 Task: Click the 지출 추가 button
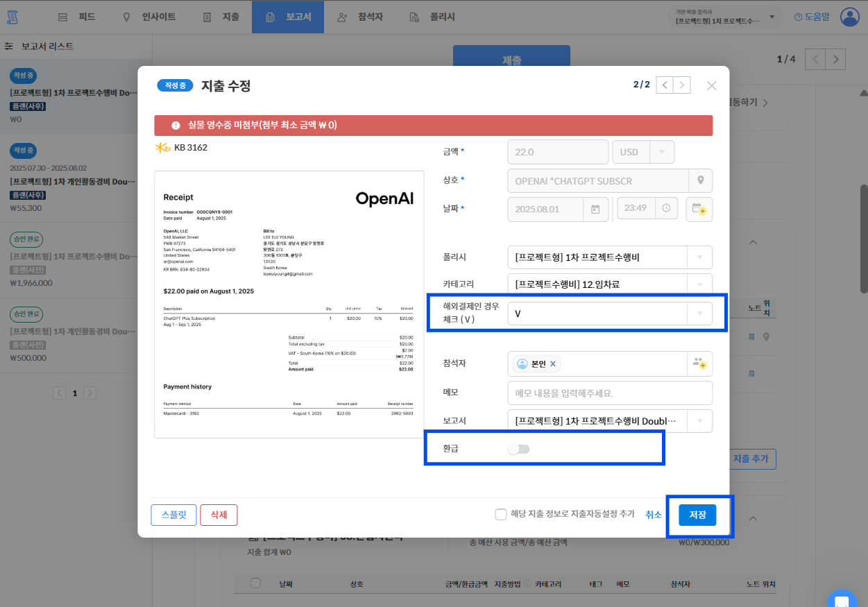(753, 459)
